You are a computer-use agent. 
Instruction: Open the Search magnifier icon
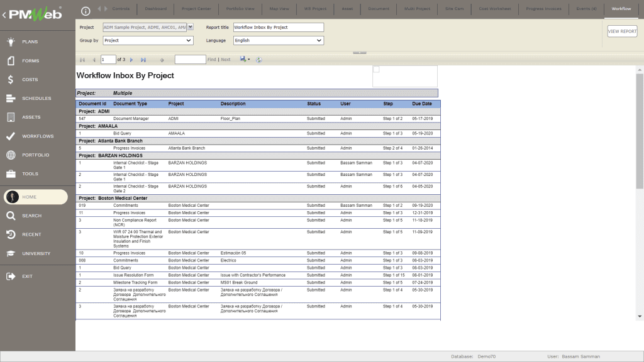[x=11, y=216]
